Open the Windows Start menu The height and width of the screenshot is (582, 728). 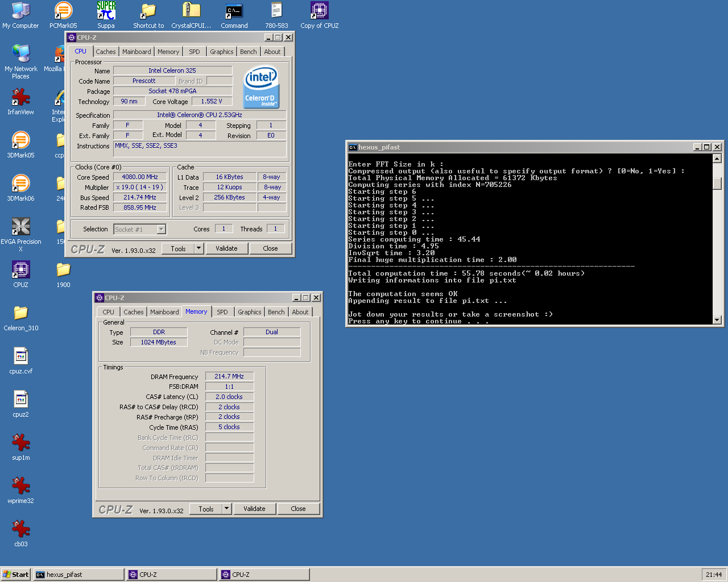click(x=16, y=575)
